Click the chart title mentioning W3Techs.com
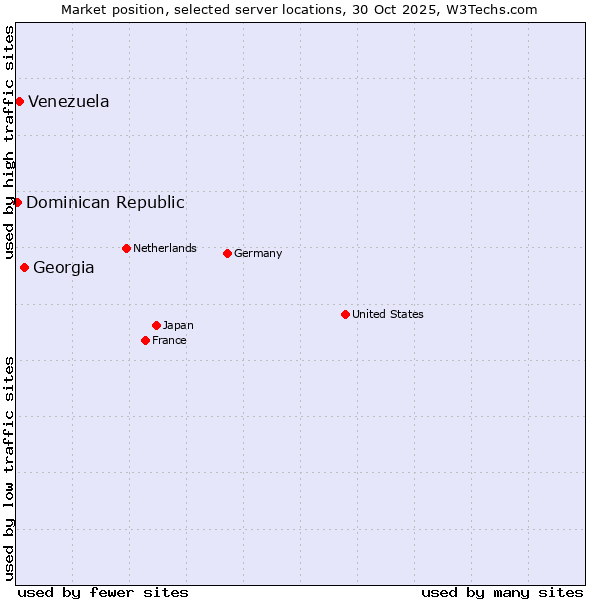This screenshot has width=600, height=600. pyautogui.click(x=299, y=9)
